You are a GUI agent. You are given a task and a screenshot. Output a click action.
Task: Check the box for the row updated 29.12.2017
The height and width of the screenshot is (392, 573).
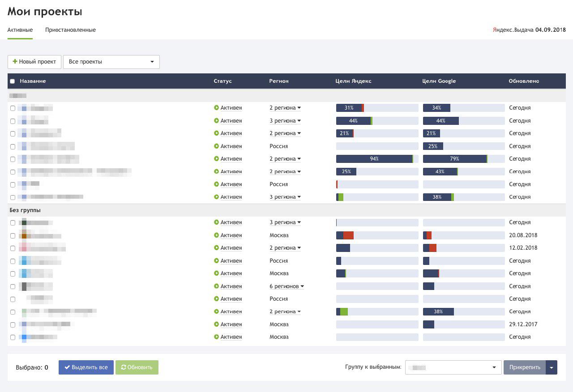pyautogui.click(x=13, y=324)
